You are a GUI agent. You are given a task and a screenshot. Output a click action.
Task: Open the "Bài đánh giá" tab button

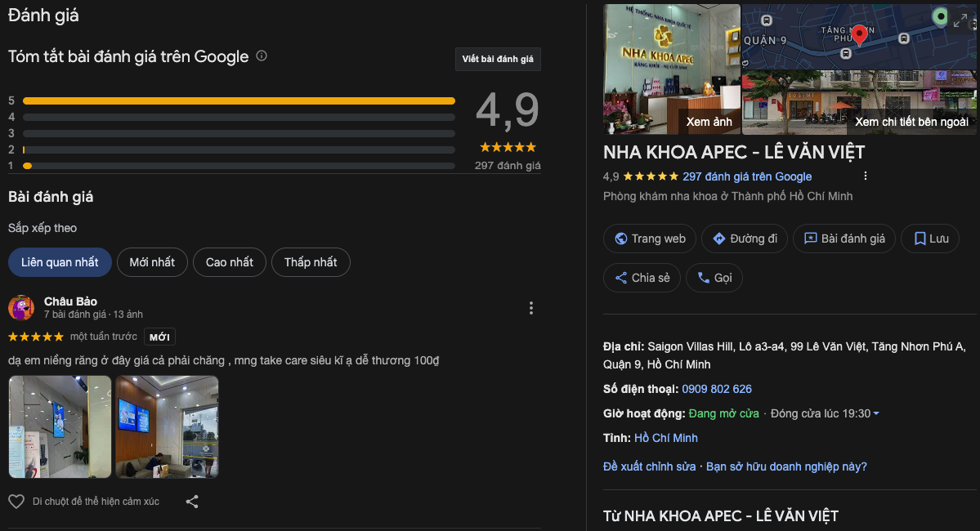pyautogui.click(x=844, y=239)
